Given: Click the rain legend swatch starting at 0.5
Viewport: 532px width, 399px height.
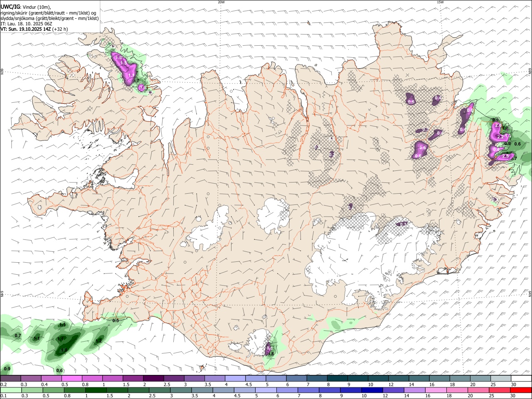Looking at the screenshot, I should (x=54, y=390).
